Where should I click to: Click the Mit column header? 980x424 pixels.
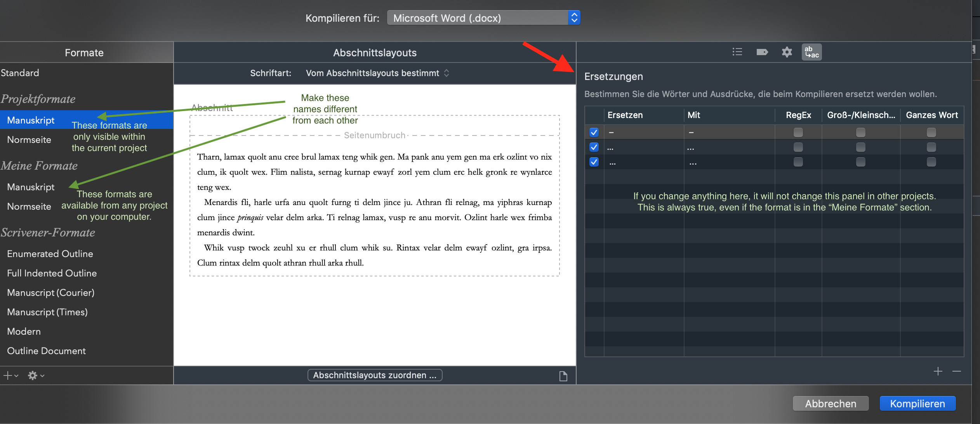point(729,115)
